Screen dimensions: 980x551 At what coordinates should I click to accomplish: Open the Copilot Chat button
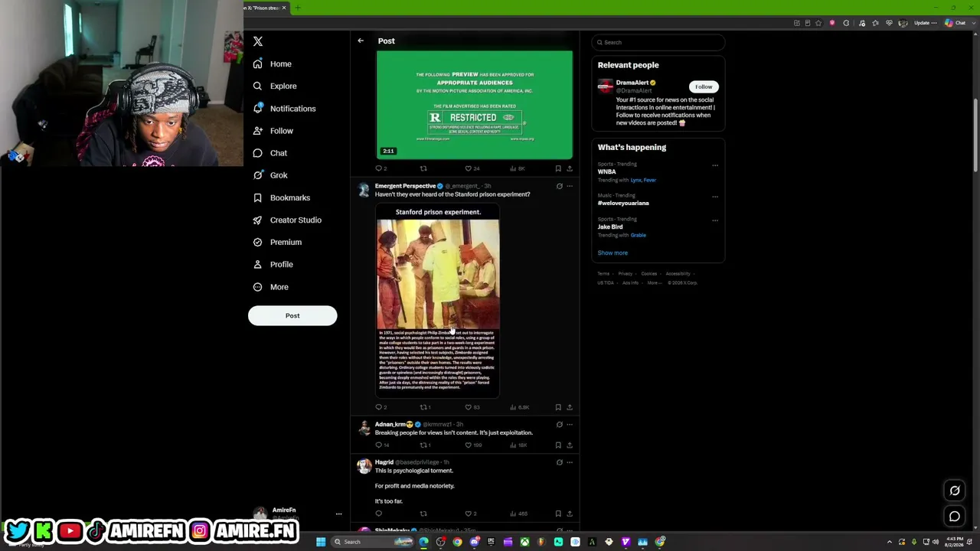[x=955, y=23]
